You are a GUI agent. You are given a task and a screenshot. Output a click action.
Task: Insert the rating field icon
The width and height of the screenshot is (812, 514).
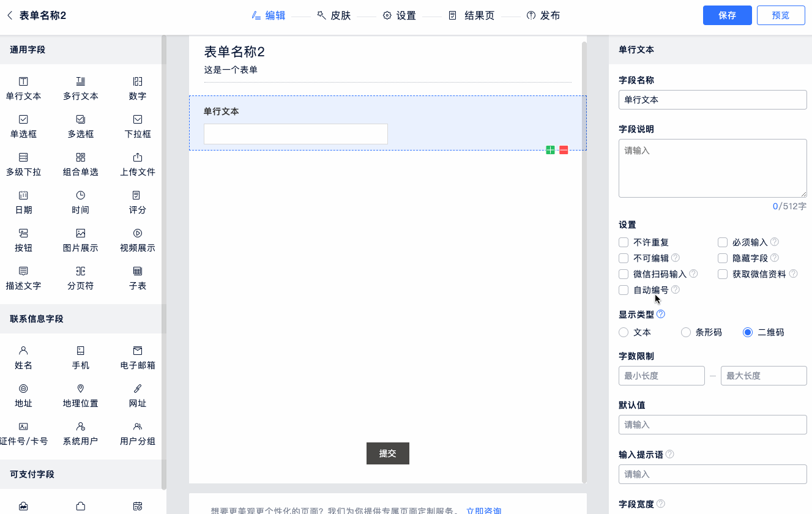click(138, 195)
